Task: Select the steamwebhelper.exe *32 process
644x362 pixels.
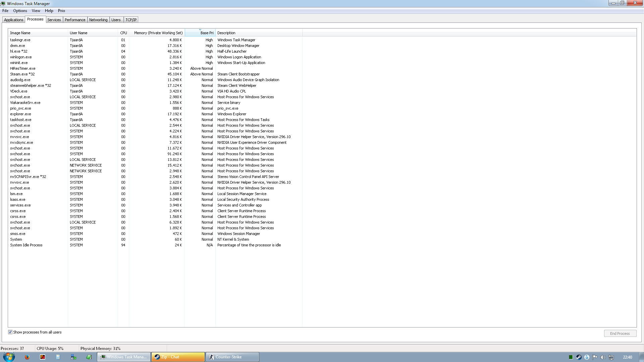Action: (155, 85)
